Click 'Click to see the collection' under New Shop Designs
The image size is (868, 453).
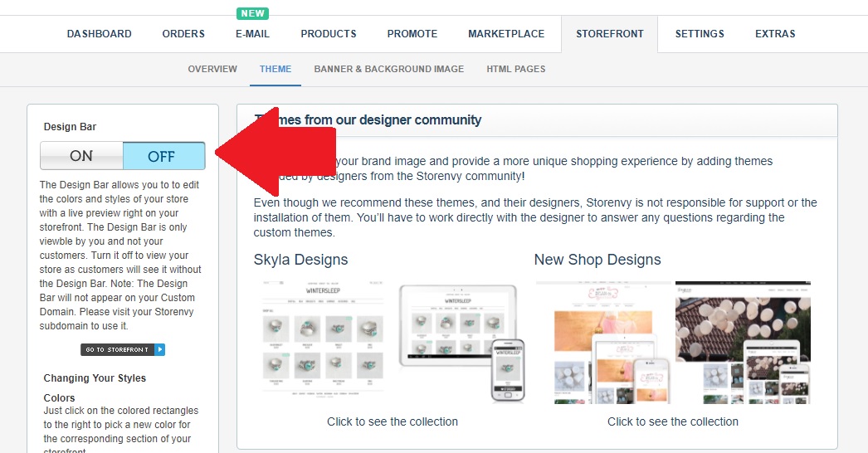(673, 421)
